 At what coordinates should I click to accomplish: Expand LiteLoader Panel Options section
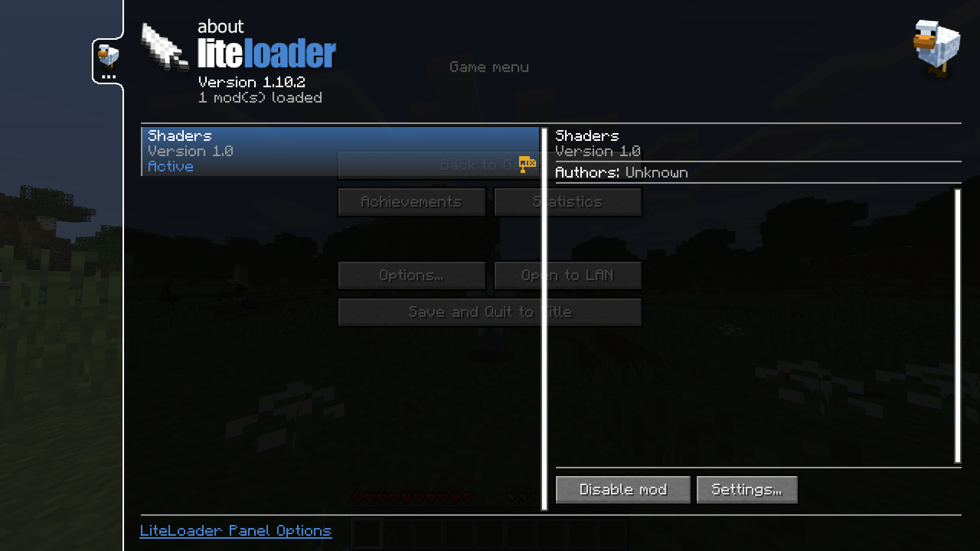coord(235,531)
